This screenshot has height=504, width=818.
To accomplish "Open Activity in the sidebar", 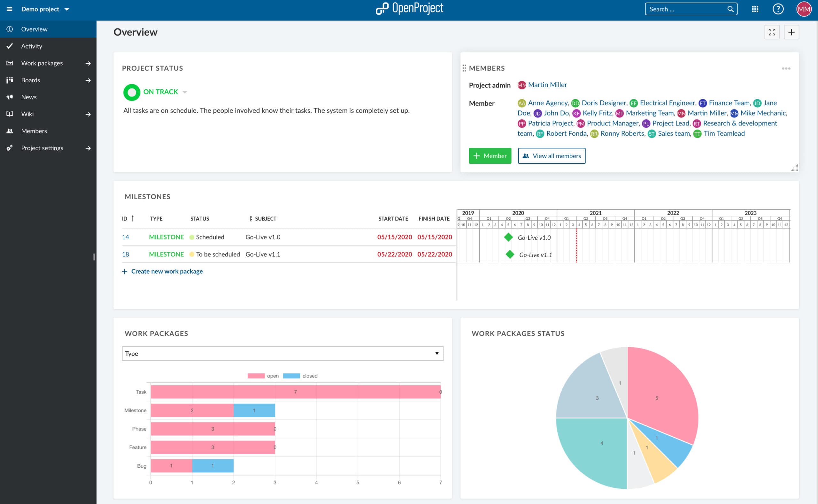I will point(31,46).
